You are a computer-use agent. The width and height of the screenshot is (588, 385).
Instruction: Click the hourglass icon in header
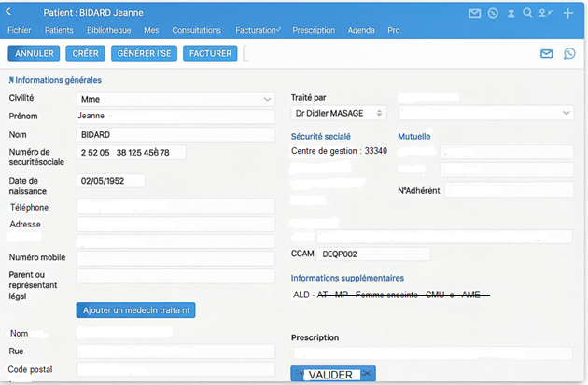point(511,13)
